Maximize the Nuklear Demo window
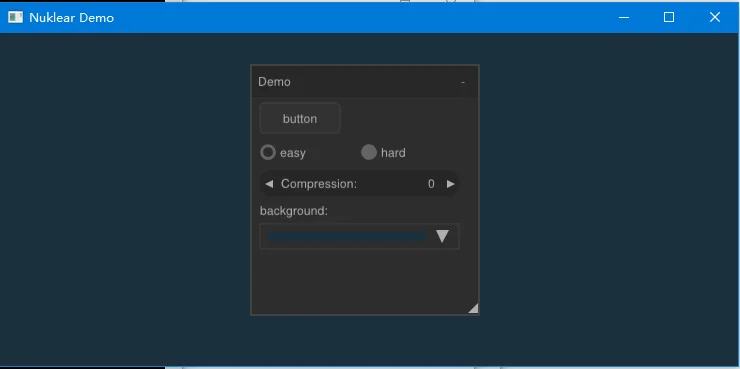The image size is (740, 369). tap(669, 17)
